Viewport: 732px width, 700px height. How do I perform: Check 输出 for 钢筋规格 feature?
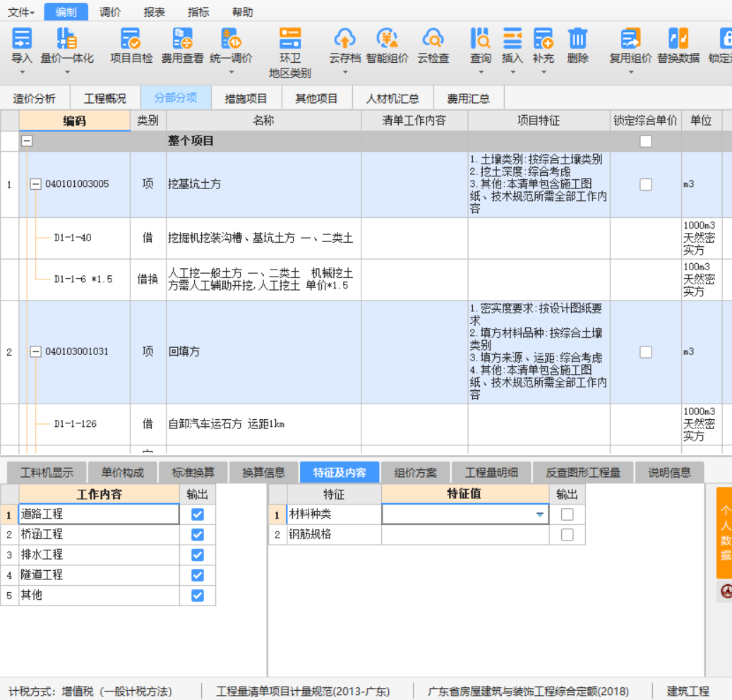click(x=568, y=534)
